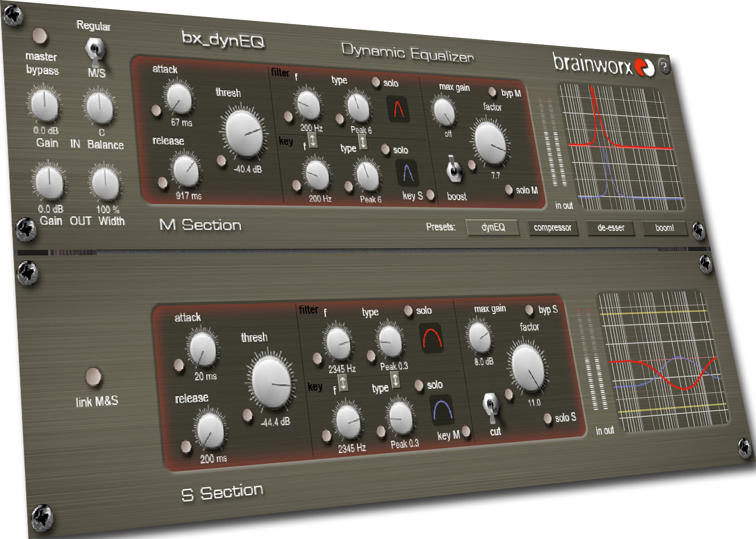Viewport: 756px width, 539px height.
Task: Toggle the M section filter solo button
Action: pyautogui.click(x=376, y=82)
